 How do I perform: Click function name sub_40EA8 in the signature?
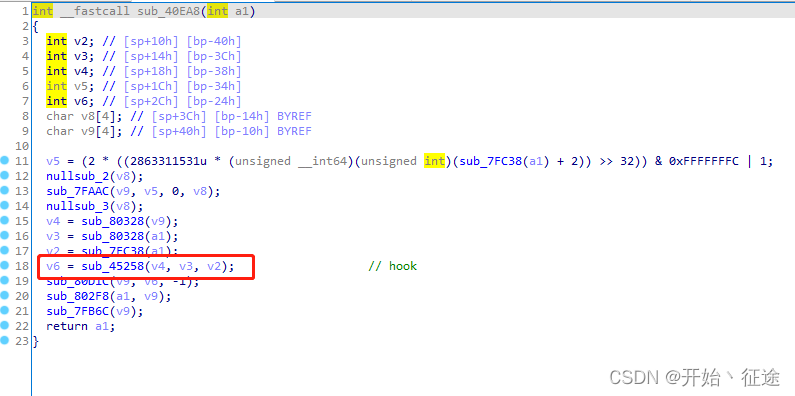[x=169, y=11]
